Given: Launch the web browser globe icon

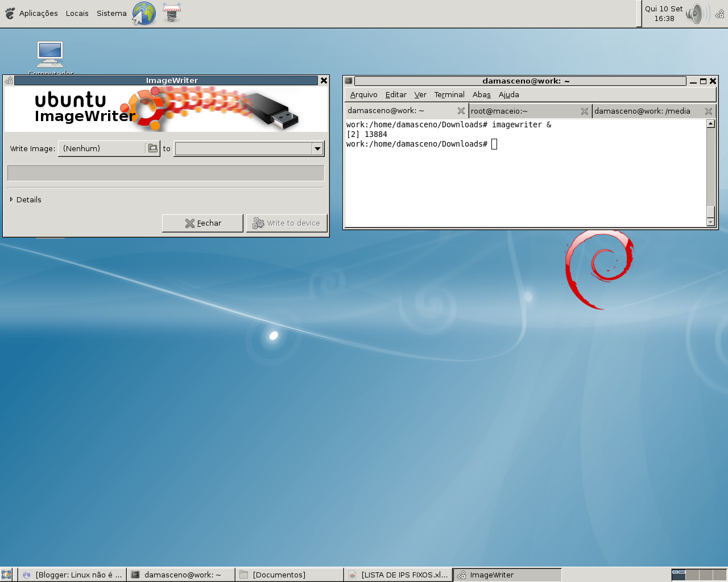Looking at the screenshot, I should point(144,14).
